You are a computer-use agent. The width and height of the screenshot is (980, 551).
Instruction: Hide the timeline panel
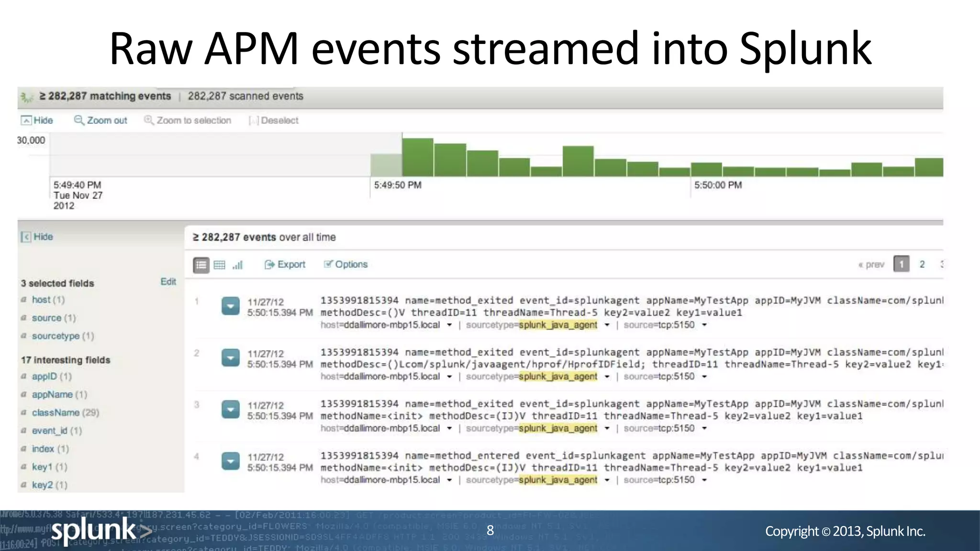tap(37, 120)
